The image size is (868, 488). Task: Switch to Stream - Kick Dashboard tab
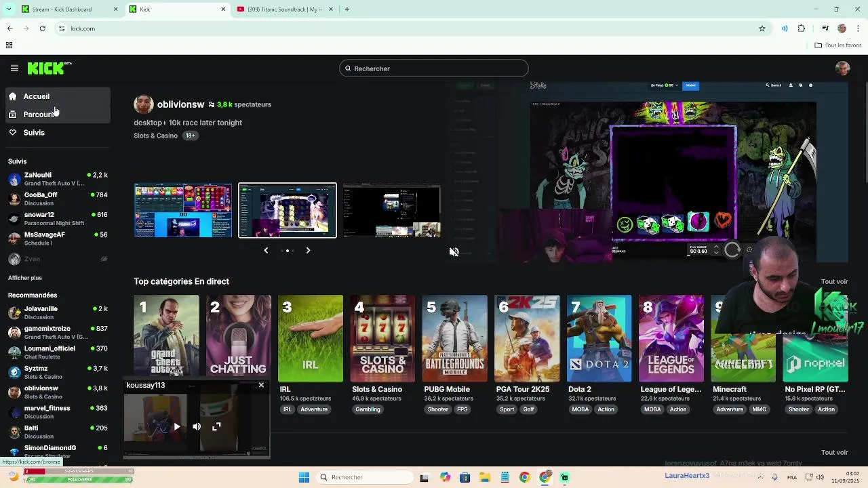68,9
